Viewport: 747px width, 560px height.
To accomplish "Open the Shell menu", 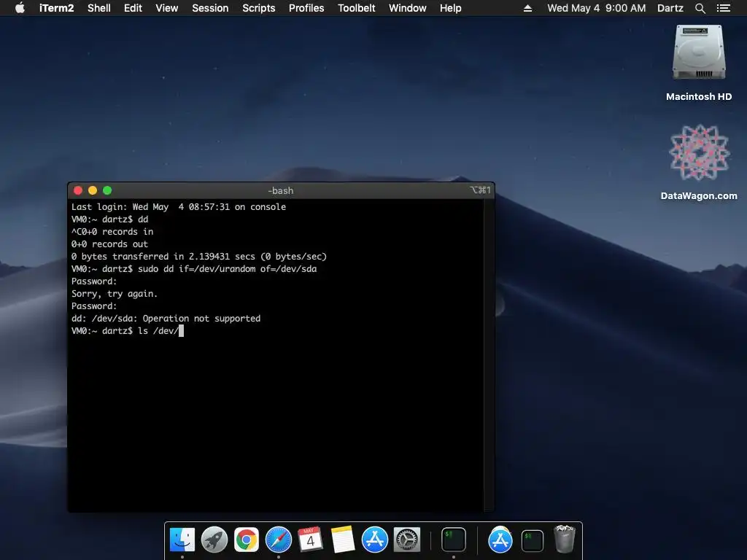I will coord(99,8).
